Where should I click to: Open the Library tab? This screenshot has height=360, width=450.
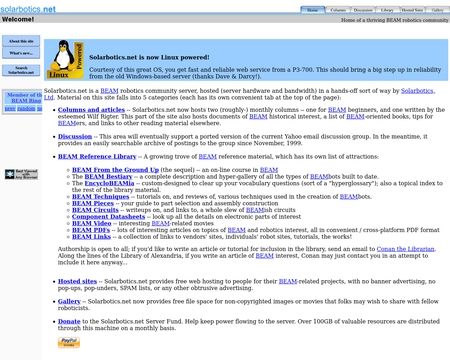click(x=387, y=10)
